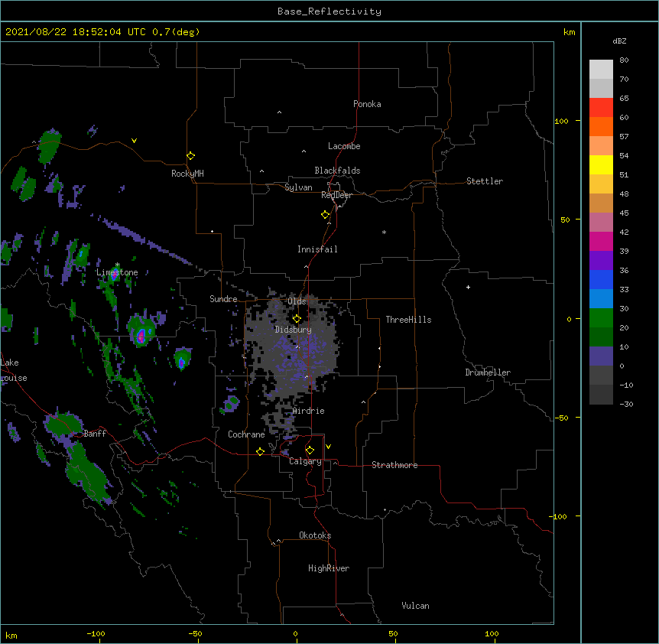Screen dimensions: 659x644
Task: Click the Lake Louise label at left edge
Action: coord(14,370)
